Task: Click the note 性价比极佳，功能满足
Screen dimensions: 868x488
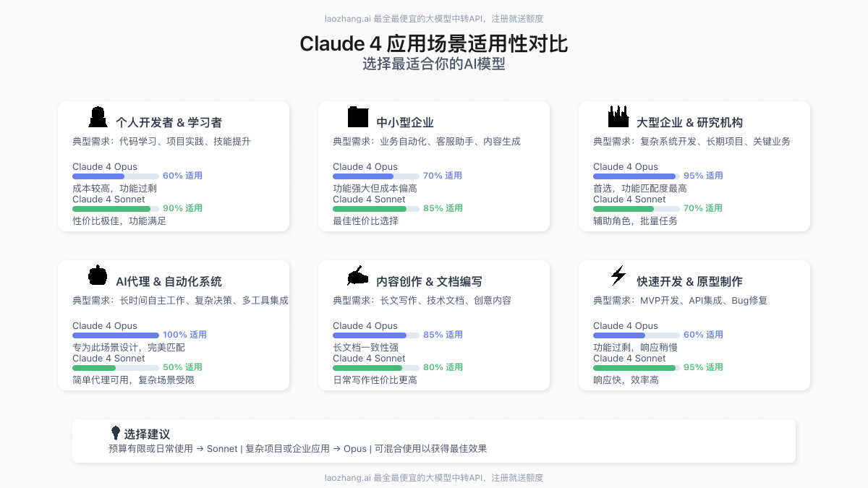Action: pyautogui.click(x=119, y=221)
